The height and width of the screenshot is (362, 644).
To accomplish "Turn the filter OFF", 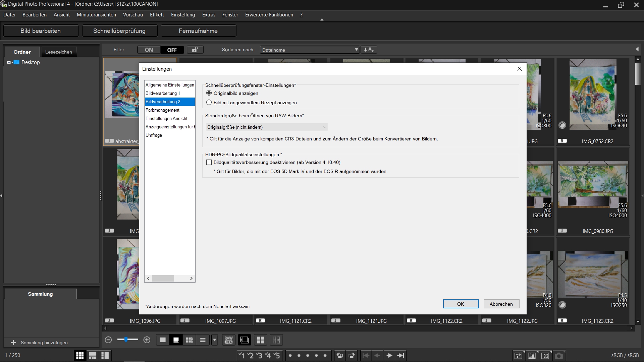I will pyautogui.click(x=172, y=50).
